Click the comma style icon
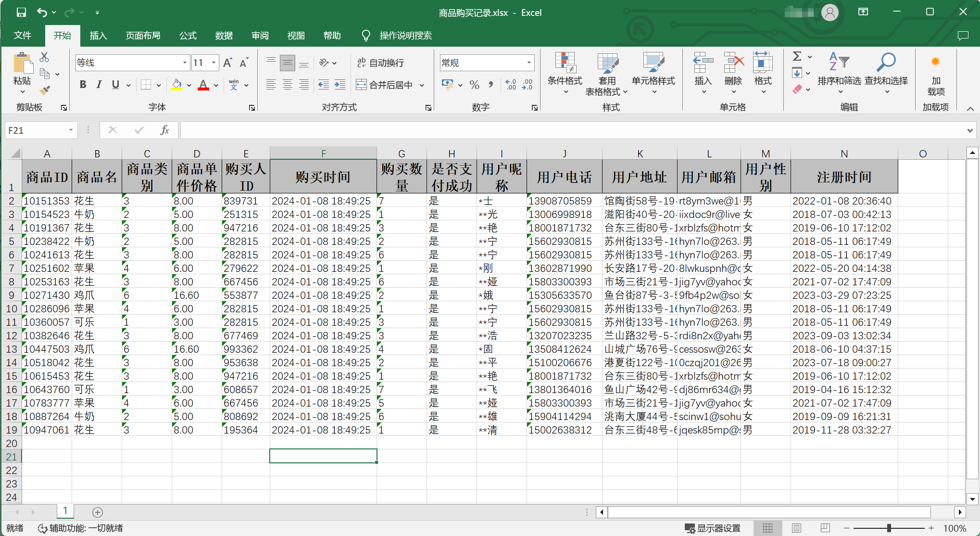This screenshot has height=536, width=980. (x=490, y=85)
